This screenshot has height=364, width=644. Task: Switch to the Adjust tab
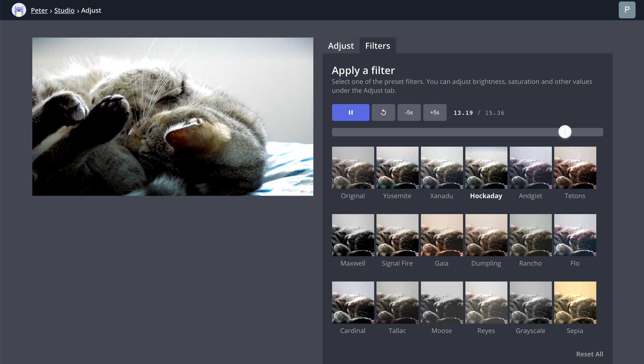pos(341,46)
